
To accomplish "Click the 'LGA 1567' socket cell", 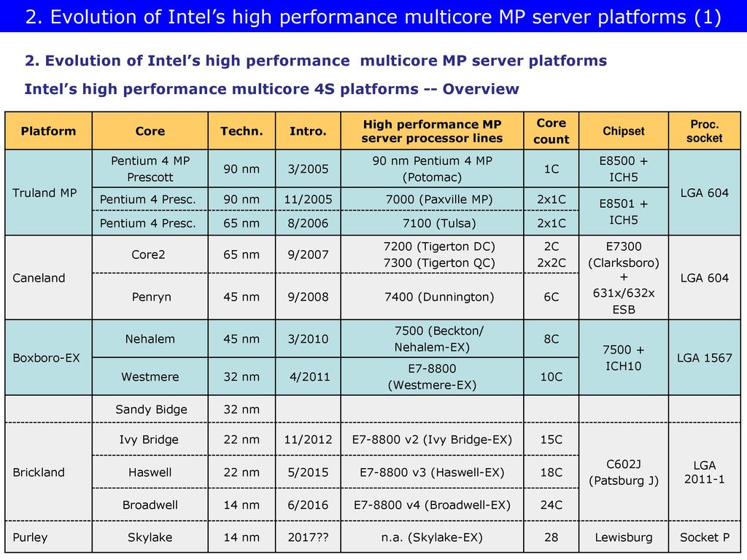I will tap(705, 357).
